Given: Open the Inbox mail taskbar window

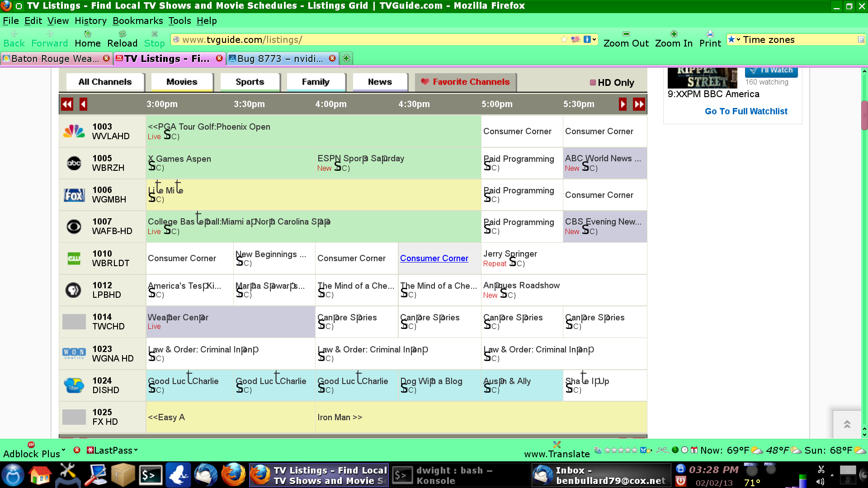Looking at the screenshot, I should click(x=601, y=475).
